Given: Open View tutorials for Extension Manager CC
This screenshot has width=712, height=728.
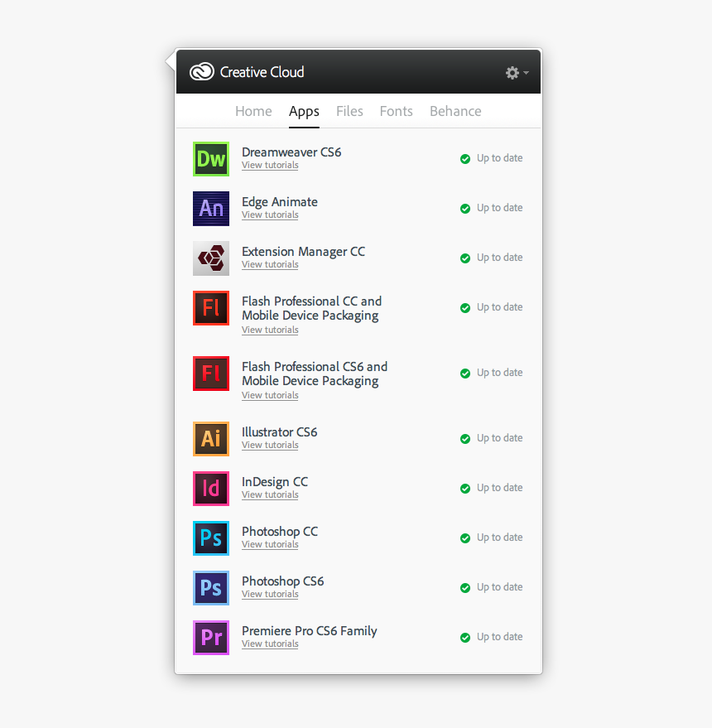Looking at the screenshot, I should (270, 265).
